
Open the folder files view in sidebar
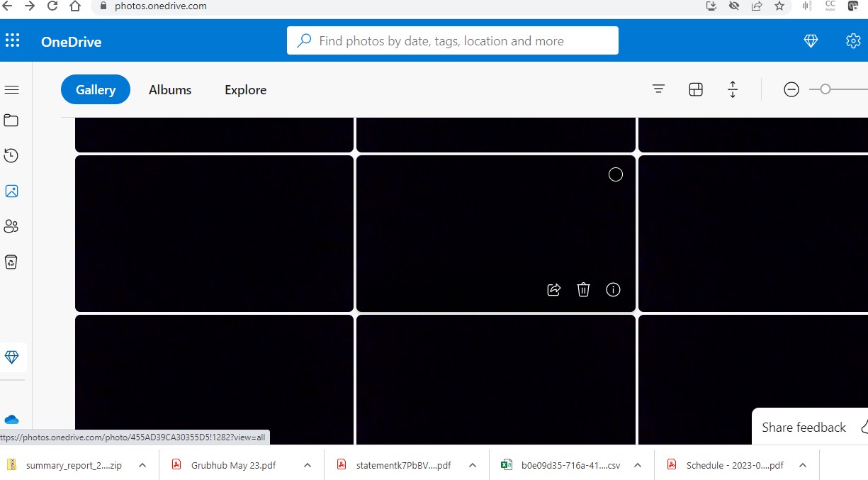point(11,120)
